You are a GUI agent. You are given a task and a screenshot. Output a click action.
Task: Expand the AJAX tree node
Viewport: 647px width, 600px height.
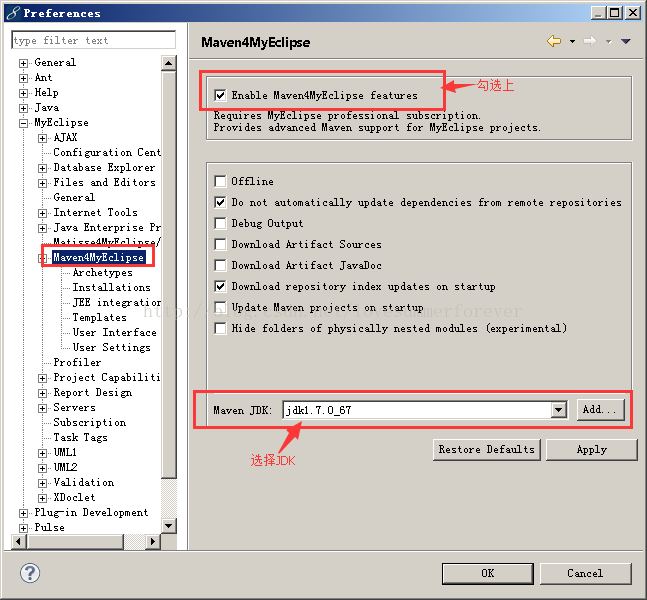point(43,138)
